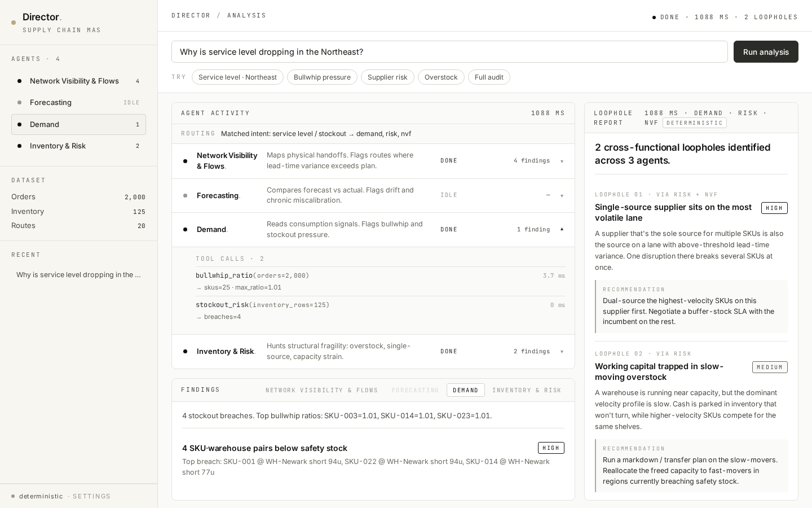Click the bullwhip_ratio tool call
This screenshot has width=812, height=508.
380,281
